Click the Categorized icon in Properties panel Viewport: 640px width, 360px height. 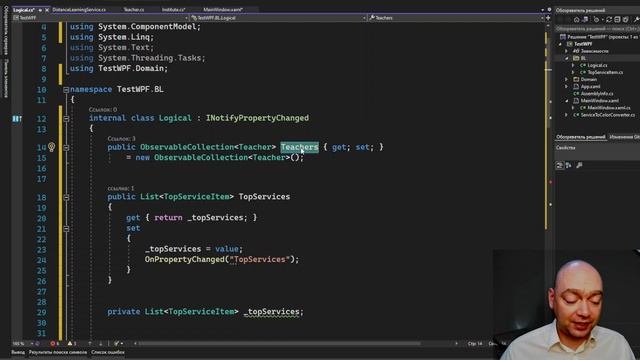560,165
